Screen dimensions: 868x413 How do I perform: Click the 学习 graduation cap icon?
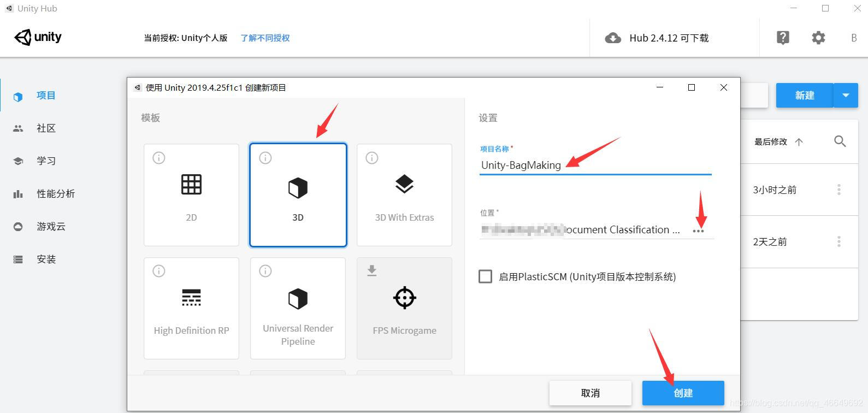coord(18,161)
